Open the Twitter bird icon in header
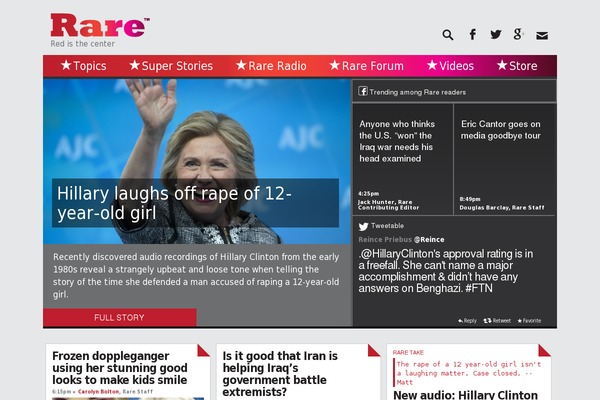This screenshot has width=600, height=400. [496, 34]
